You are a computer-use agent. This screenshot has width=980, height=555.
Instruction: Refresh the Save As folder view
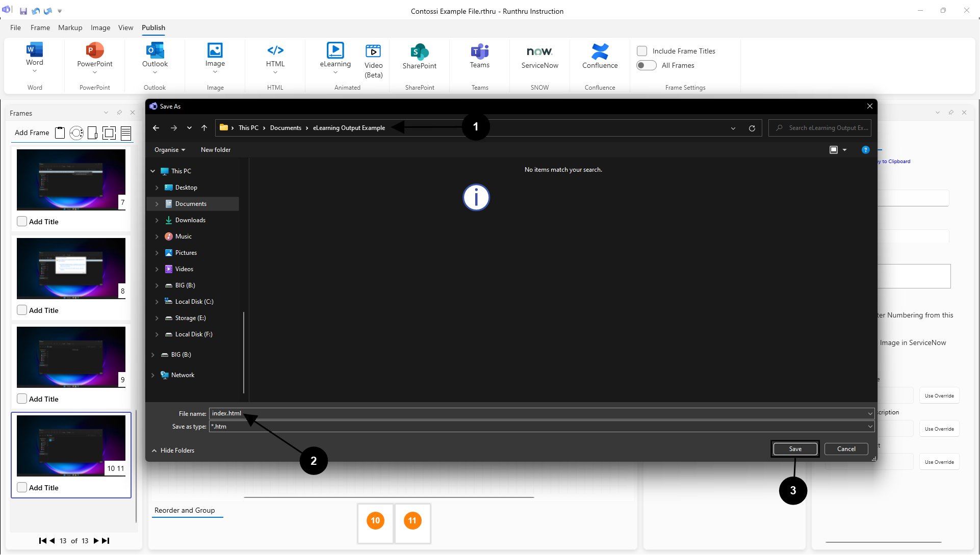tap(752, 128)
